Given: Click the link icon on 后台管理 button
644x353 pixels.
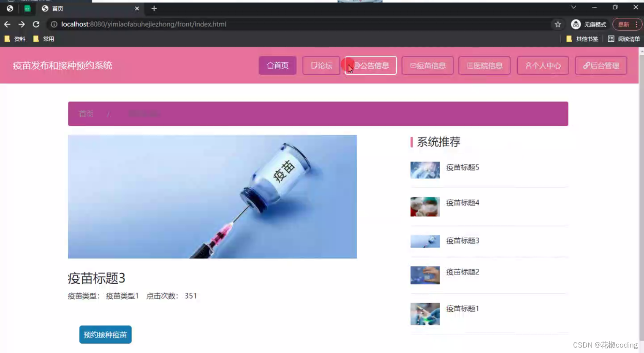Looking at the screenshot, I should [586, 65].
